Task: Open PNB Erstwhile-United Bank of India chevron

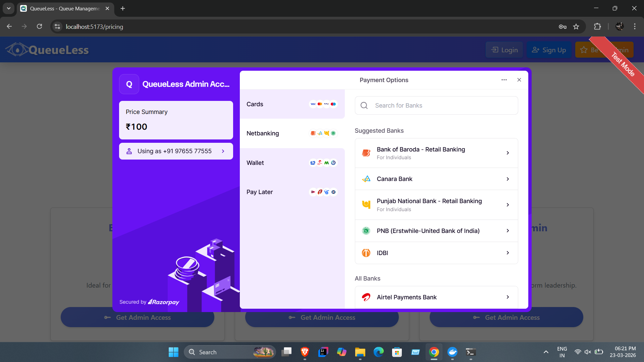Action: click(x=508, y=231)
